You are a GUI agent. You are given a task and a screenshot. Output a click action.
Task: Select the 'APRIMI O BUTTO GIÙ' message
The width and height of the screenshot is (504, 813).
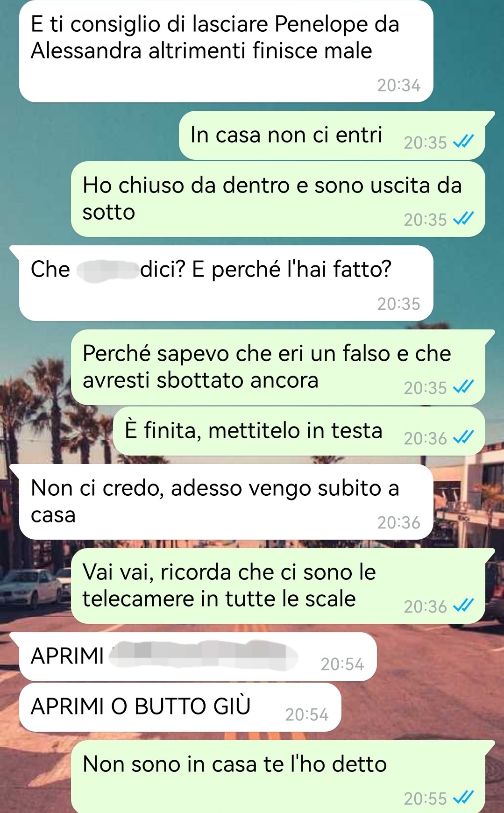(180, 707)
